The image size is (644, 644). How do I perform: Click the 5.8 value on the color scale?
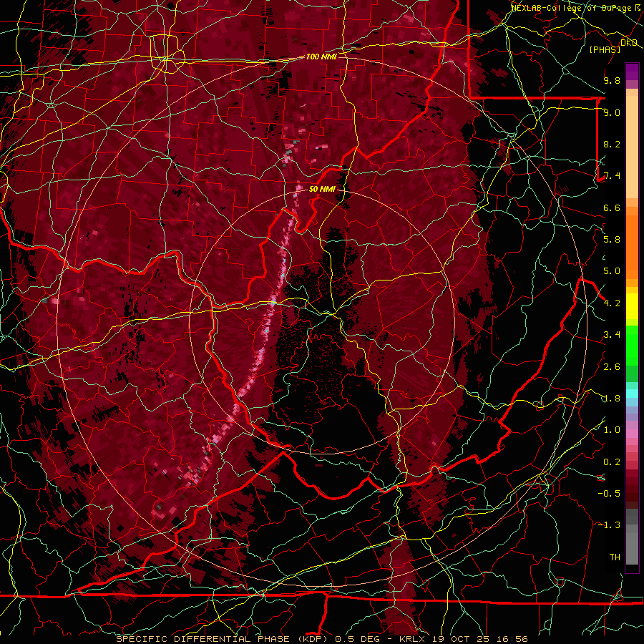(x=612, y=240)
